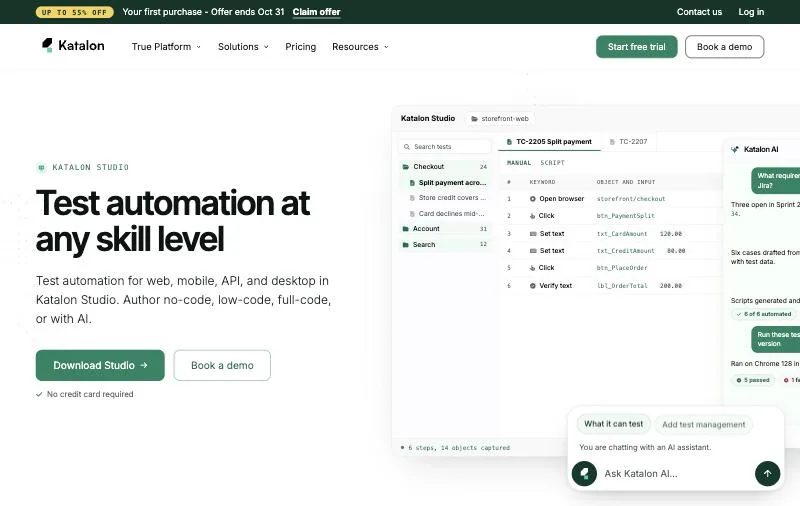Select the Add test management chip
Viewport: 800px width, 506px height.
pos(704,424)
